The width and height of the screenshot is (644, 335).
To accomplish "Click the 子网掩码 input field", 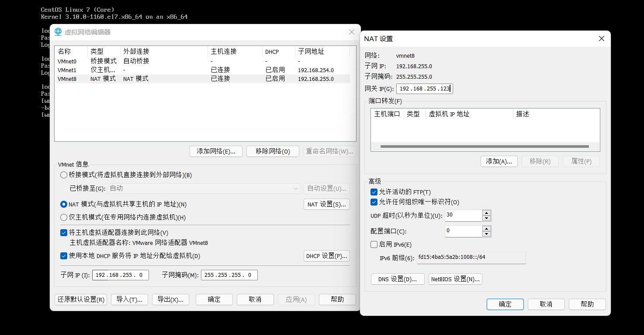I will pyautogui.click(x=229, y=275).
